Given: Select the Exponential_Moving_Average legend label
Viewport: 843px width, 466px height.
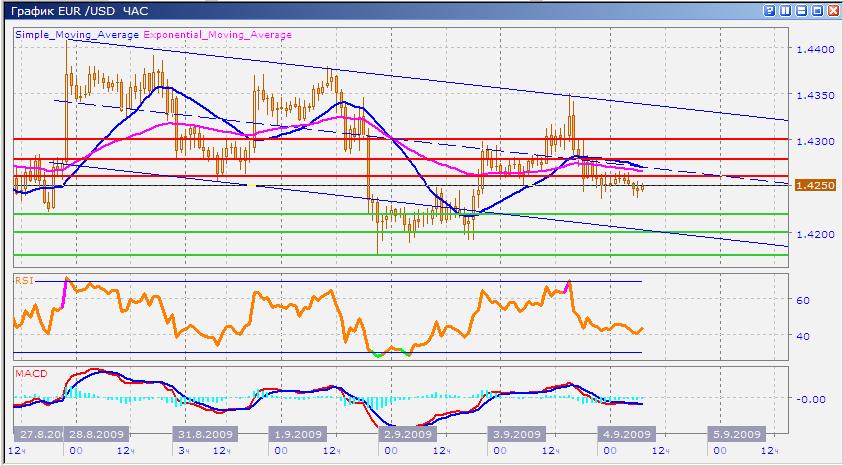Looking at the screenshot, I should pyautogui.click(x=218, y=34).
